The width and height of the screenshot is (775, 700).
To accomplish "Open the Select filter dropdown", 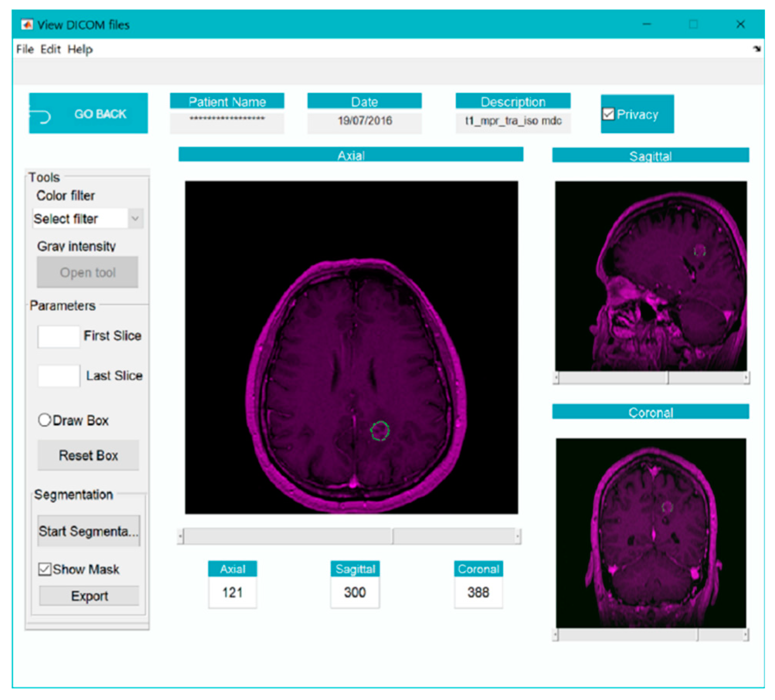I will 88,219.
